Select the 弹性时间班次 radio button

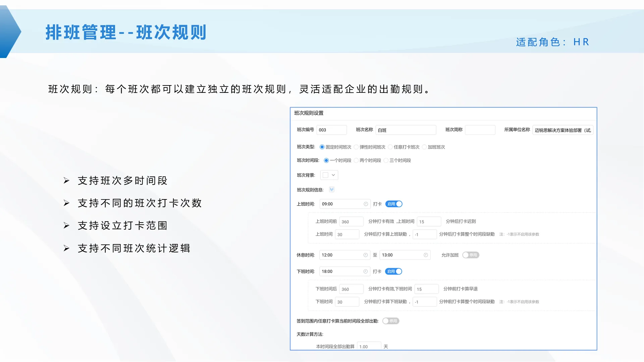[x=356, y=147]
